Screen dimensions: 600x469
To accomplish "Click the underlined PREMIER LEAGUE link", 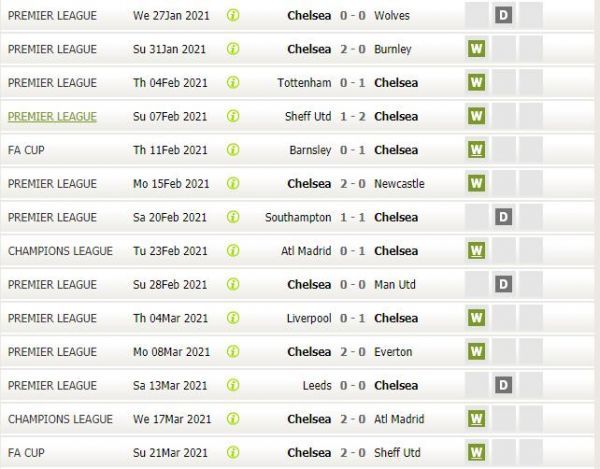I will coord(52,116).
